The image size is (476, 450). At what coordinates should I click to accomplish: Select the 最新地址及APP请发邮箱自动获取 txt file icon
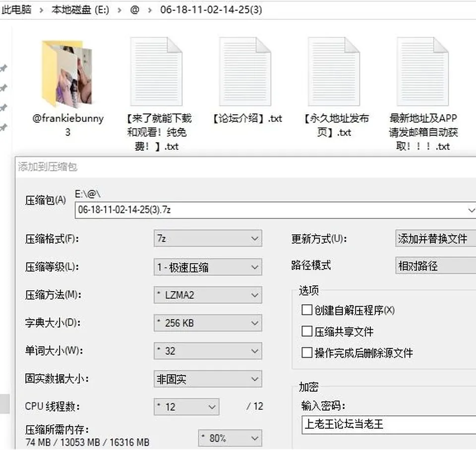(422, 72)
